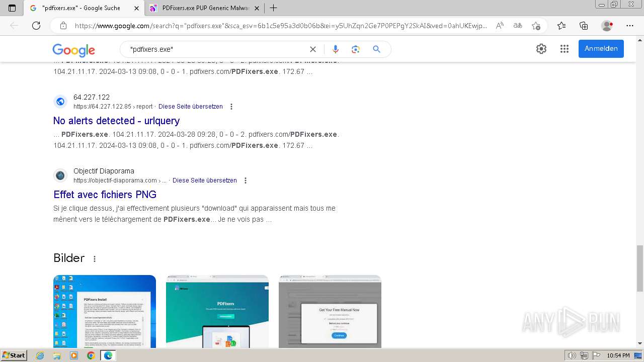Click the https://64.227.122.85 › report URL text
This screenshot has width=644, height=362.
[113, 107]
